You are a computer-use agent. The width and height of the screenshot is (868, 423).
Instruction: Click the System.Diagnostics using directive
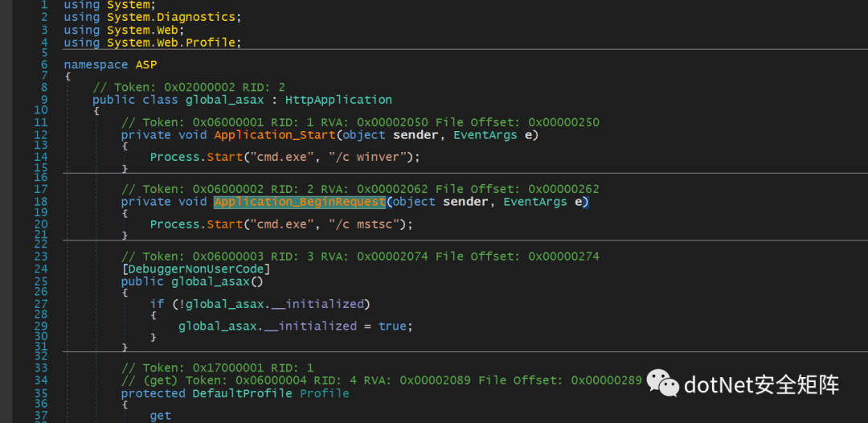[174, 17]
